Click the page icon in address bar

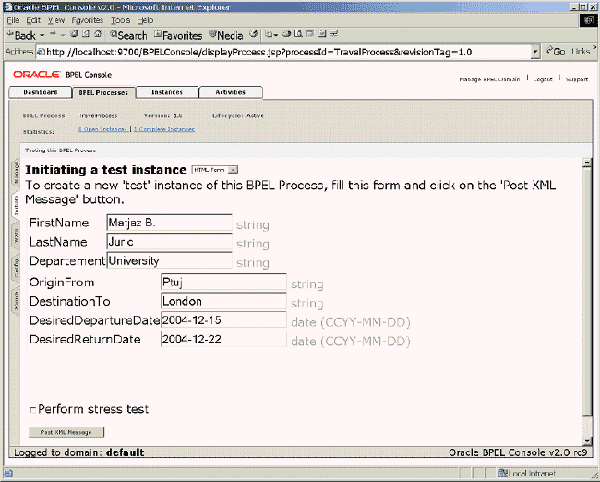[41, 52]
